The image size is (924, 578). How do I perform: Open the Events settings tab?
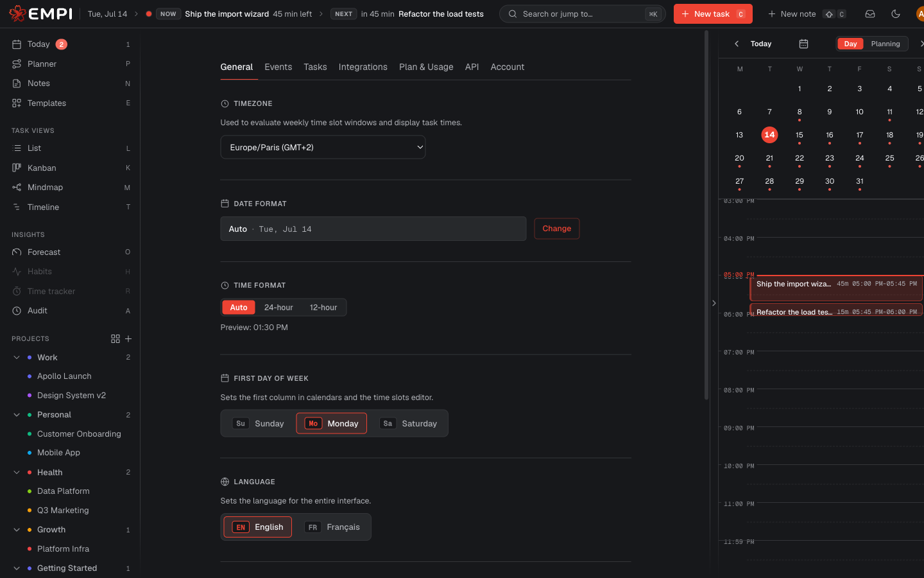278,67
